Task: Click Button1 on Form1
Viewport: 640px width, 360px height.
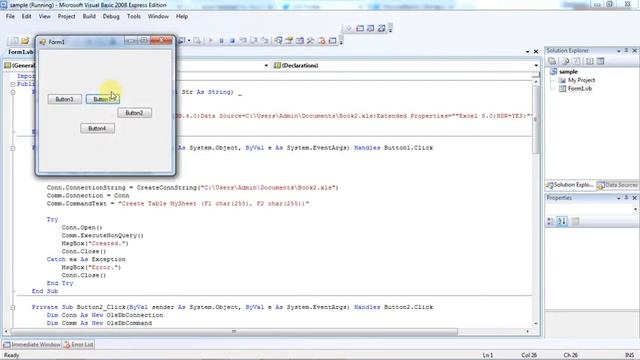Action: (x=102, y=99)
